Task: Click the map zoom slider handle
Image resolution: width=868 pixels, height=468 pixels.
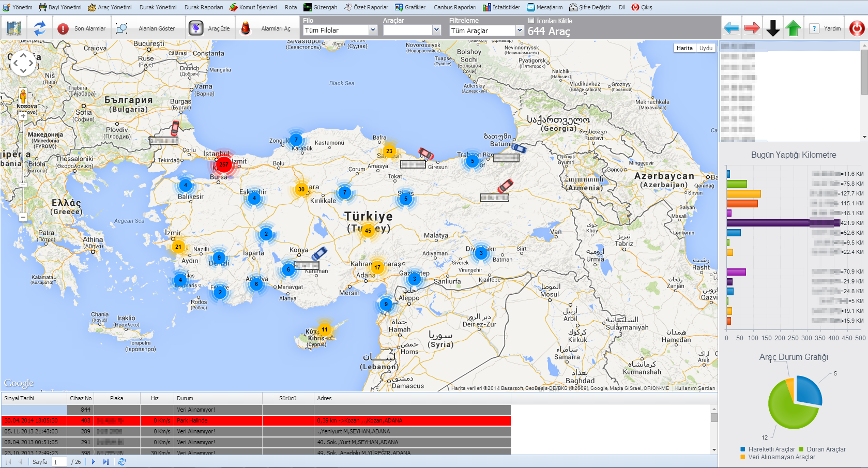Action: click(23, 185)
